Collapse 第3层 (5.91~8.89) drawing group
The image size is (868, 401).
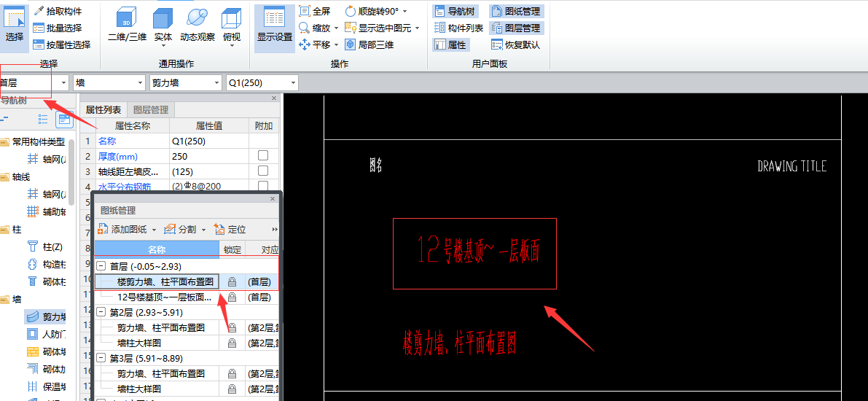point(101,358)
